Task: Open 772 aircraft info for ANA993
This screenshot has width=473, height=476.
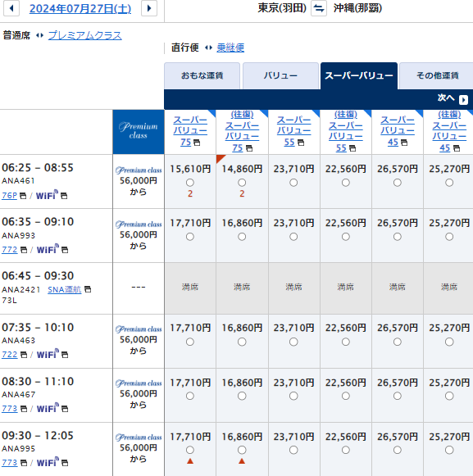Action: pyautogui.click(x=10, y=250)
